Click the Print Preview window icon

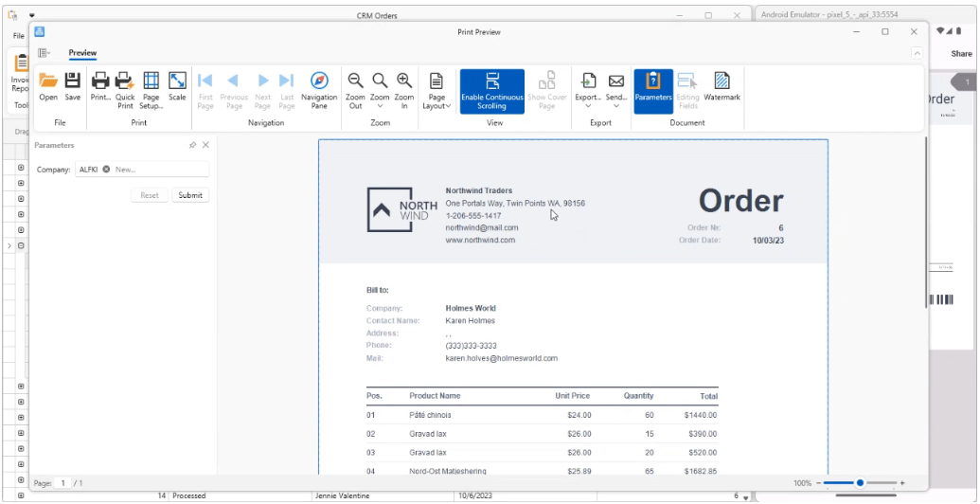[x=40, y=31]
